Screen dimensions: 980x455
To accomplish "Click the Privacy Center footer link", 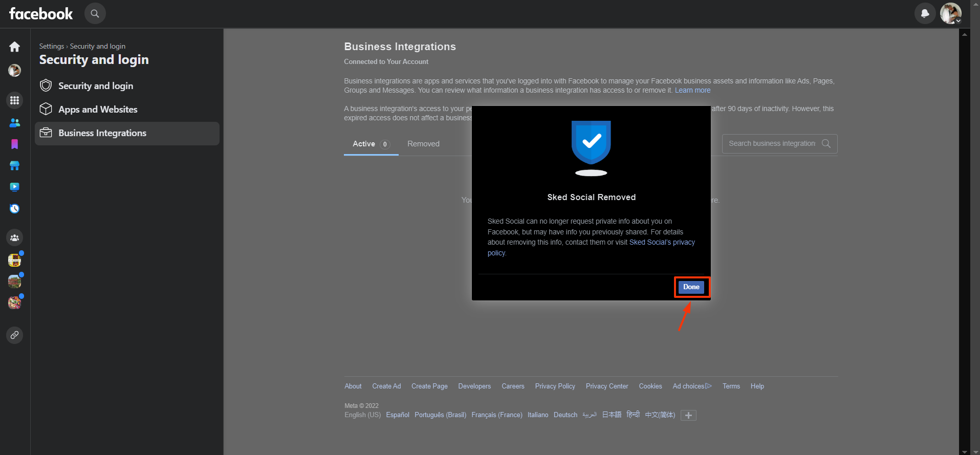I will coord(607,386).
